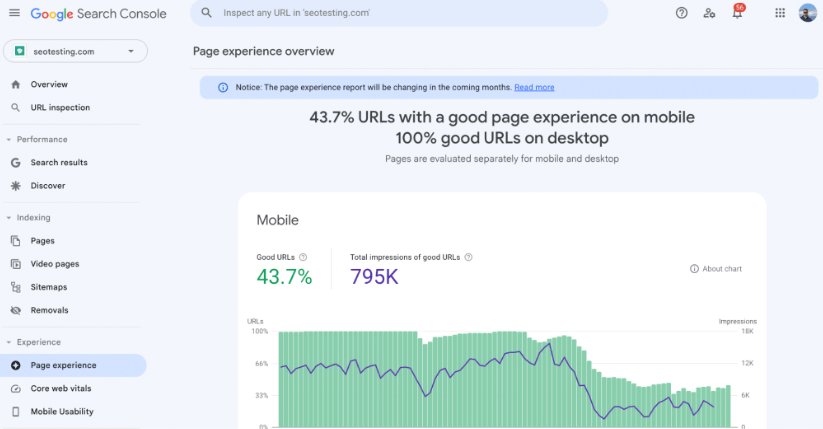Click into the Inspect any URL search field

click(x=399, y=13)
